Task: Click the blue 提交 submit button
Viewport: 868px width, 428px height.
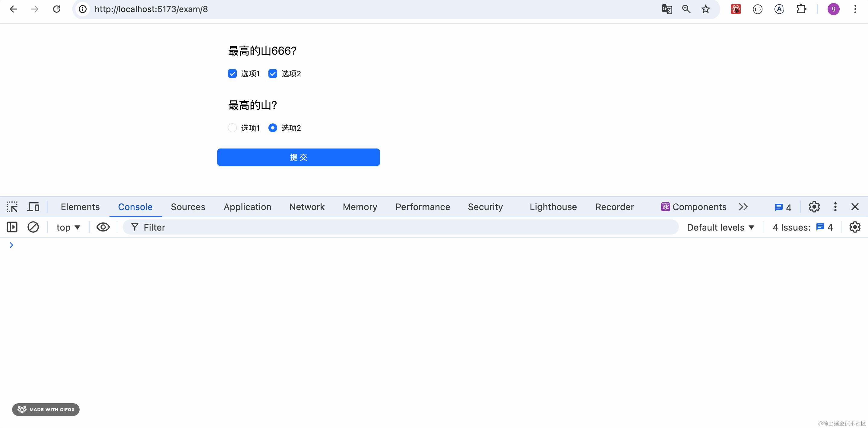Action: pyautogui.click(x=298, y=157)
